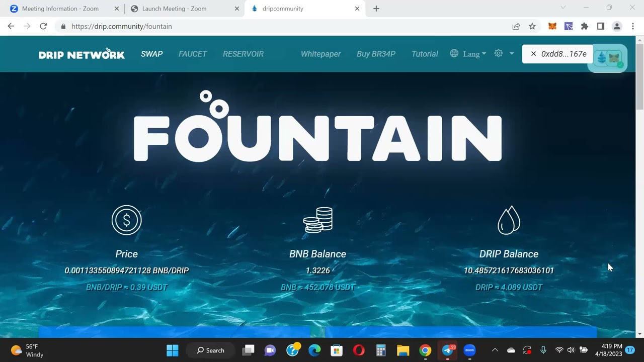
Task: Open Chrome three-dot menu
Action: tap(633, 26)
